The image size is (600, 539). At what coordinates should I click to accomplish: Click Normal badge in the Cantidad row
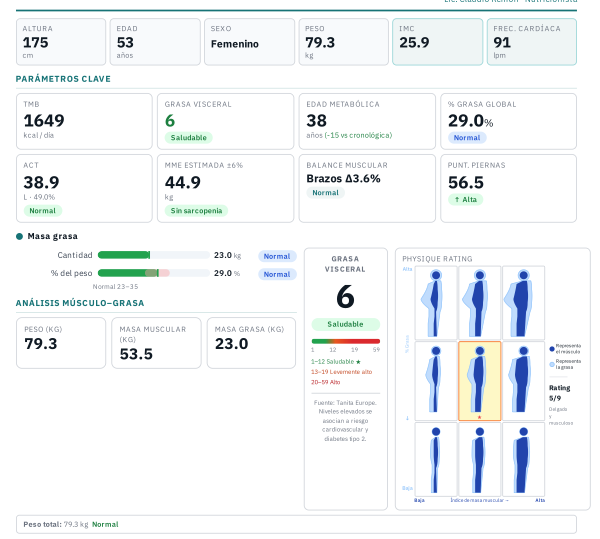click(277, 256)
